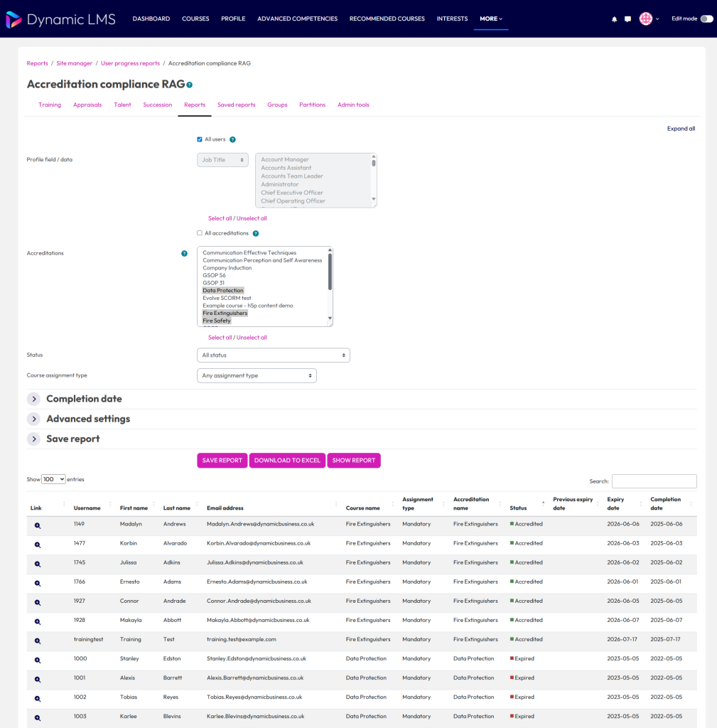Screen dimensions: 717x728
Task: Select Company Induction in Accreditations list
Action: click(x=227, y=268)
